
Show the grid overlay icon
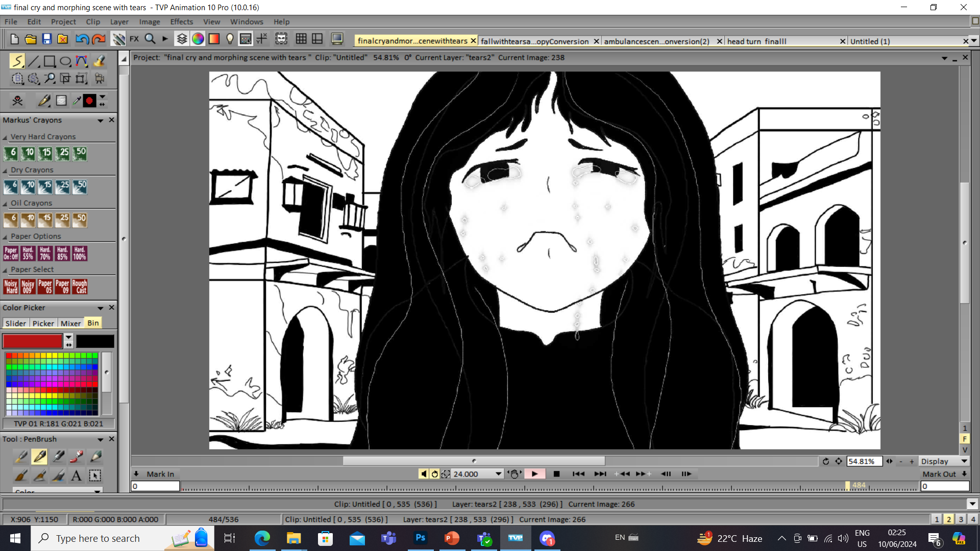pos(301,39)
